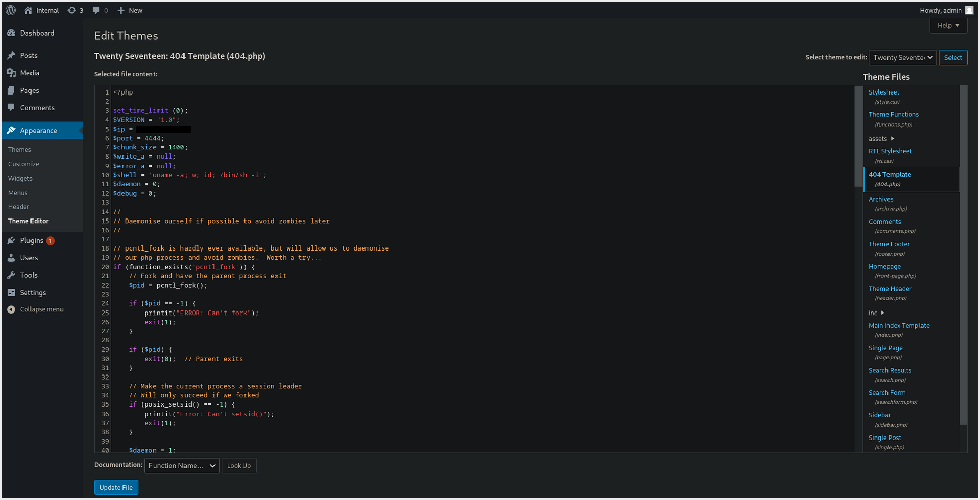The image size is (980, 500).
Task: Open the Theme Functions file link
Action: [x=894, y=115]
